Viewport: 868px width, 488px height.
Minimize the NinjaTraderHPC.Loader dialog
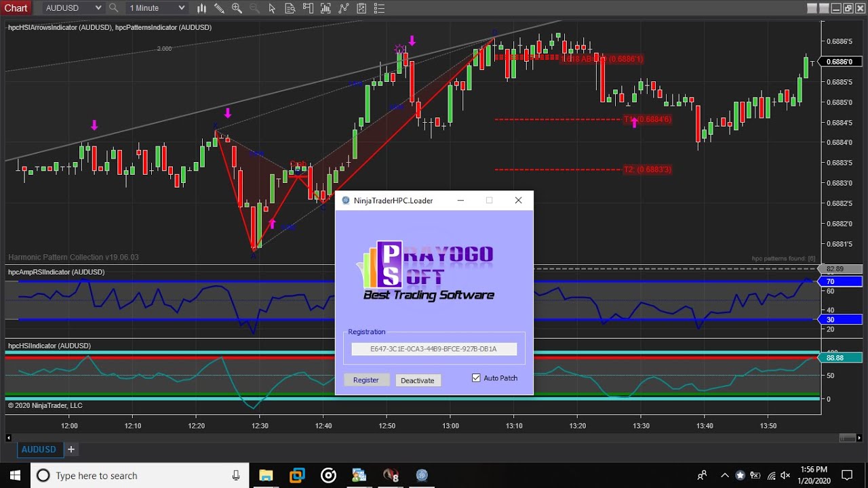click(460, 201)
